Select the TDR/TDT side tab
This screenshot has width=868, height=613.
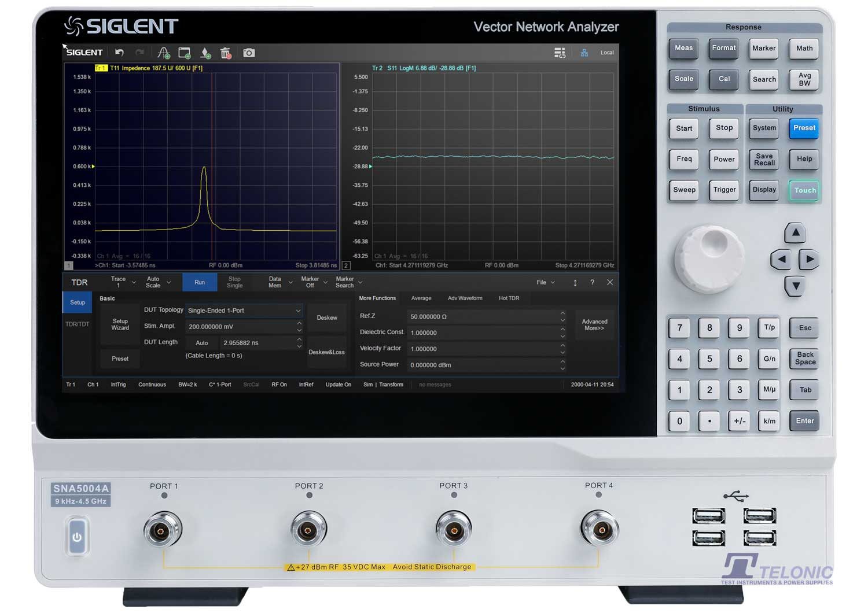[78, 324]
